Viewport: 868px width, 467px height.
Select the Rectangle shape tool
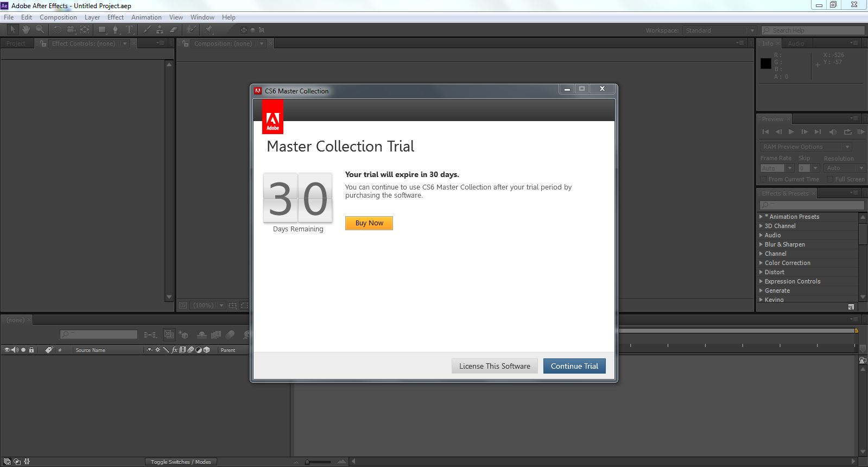point(102,30)
